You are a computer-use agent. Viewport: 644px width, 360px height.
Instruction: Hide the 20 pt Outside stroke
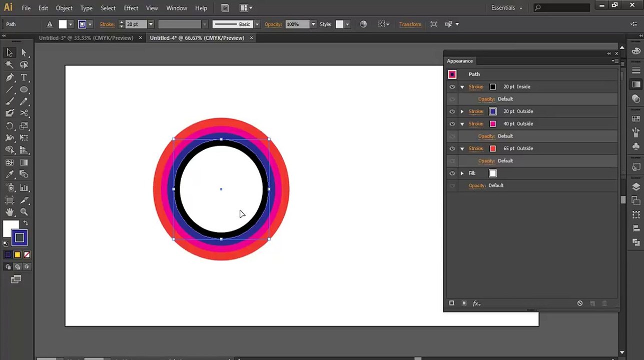point(452,111)
